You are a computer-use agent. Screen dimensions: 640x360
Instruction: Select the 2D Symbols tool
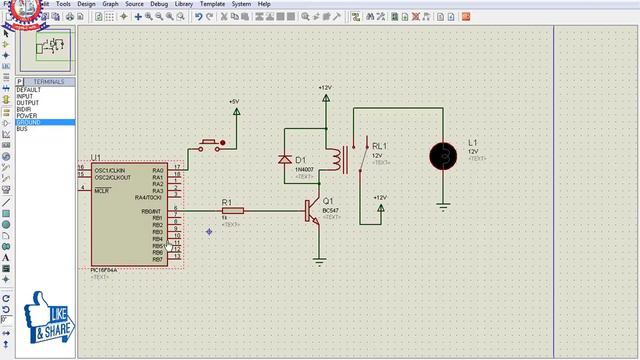pyautogui.click(x=6, y=269)
